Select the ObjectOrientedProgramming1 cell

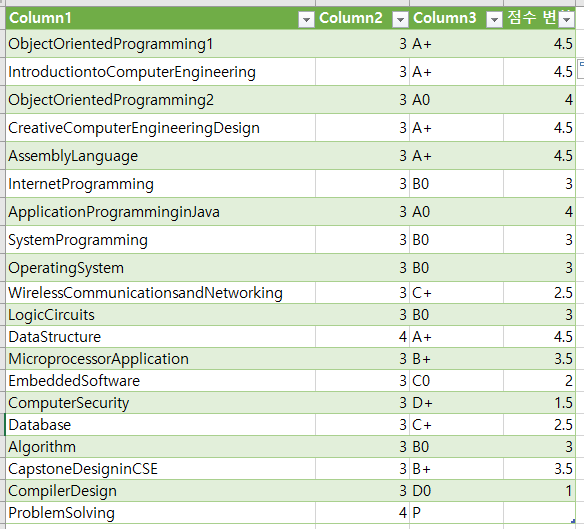[x=161, y=44]
